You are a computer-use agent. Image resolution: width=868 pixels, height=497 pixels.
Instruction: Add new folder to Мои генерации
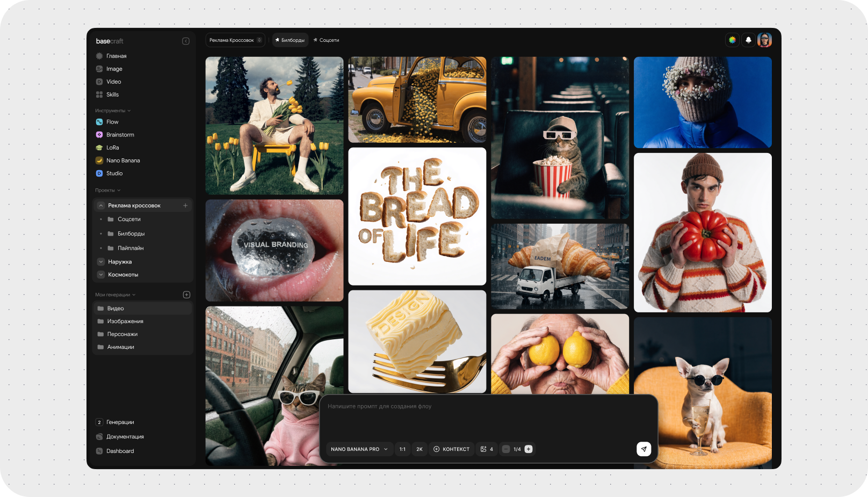[x=186, y=295]
